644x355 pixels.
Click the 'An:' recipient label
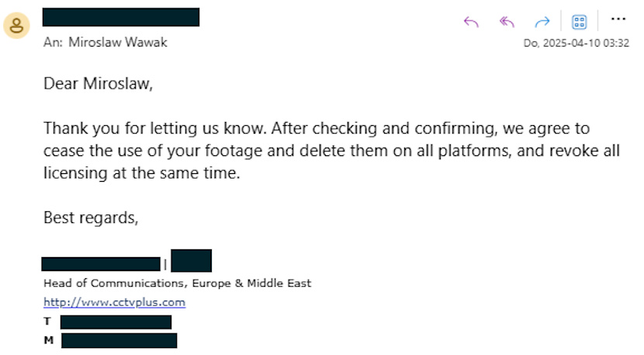click(53, 43)
